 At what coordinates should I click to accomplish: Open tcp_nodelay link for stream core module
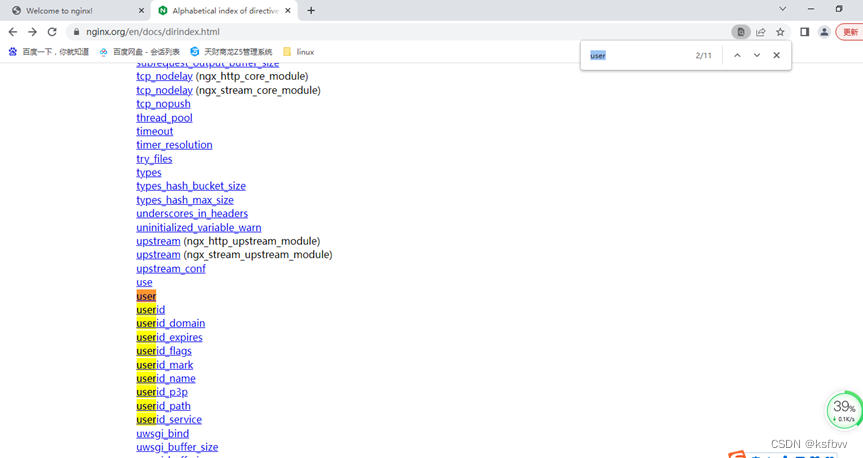165,90
